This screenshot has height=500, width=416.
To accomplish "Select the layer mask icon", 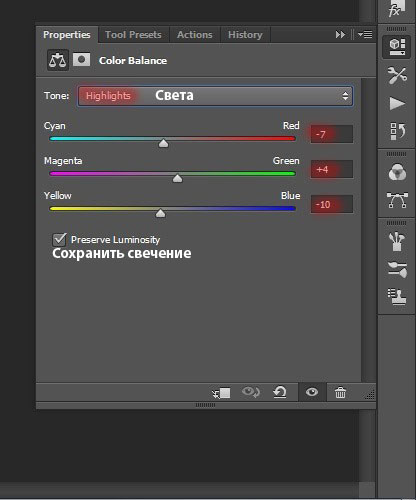I will (x=81, y=60).
